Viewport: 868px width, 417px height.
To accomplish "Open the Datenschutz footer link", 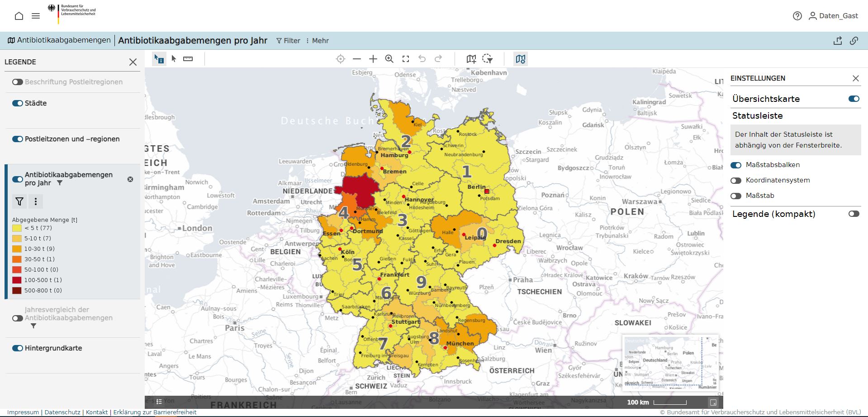I will pos(62,412).
